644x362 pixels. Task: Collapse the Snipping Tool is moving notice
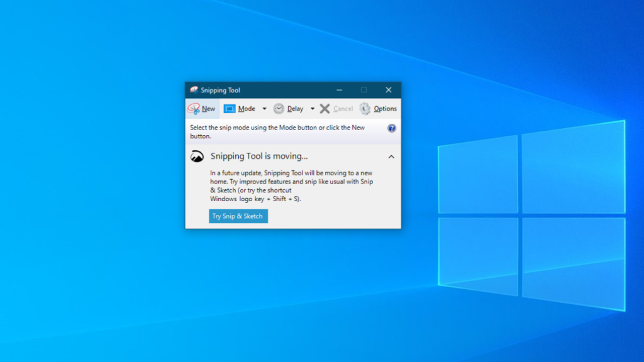click(x=391, y=156)
